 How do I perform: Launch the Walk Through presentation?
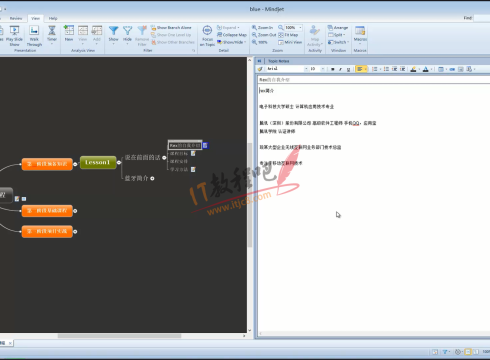pyautogui.click(x=34, y=36)
